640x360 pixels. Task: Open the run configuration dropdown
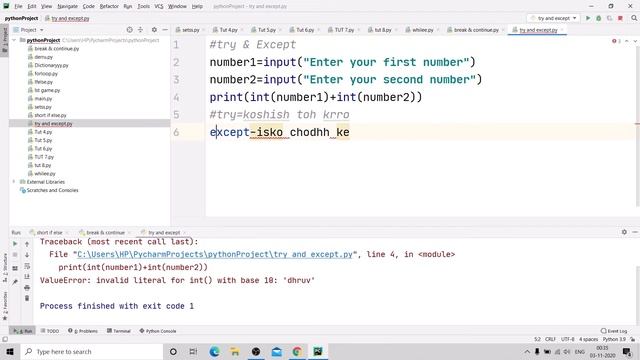click(553, 18)
